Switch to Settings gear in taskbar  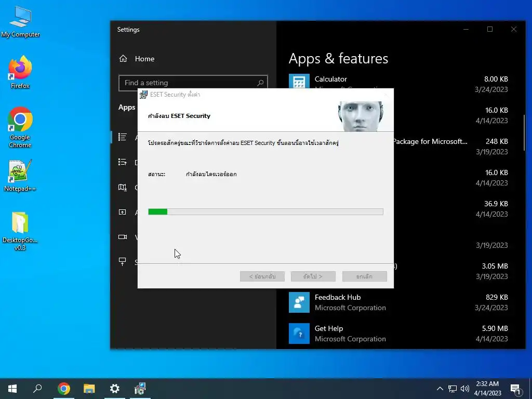pos(115,389)
